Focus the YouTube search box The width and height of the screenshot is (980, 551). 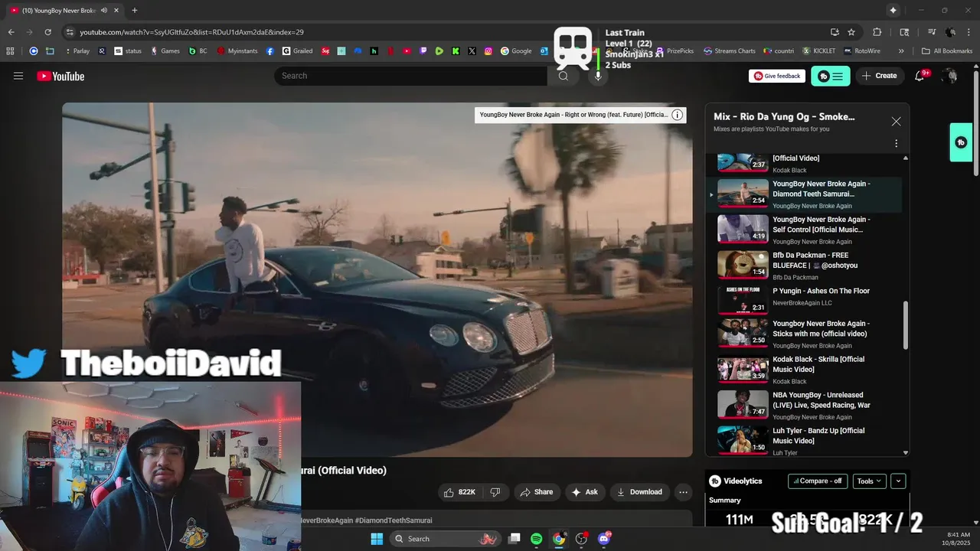coord(412,76)
